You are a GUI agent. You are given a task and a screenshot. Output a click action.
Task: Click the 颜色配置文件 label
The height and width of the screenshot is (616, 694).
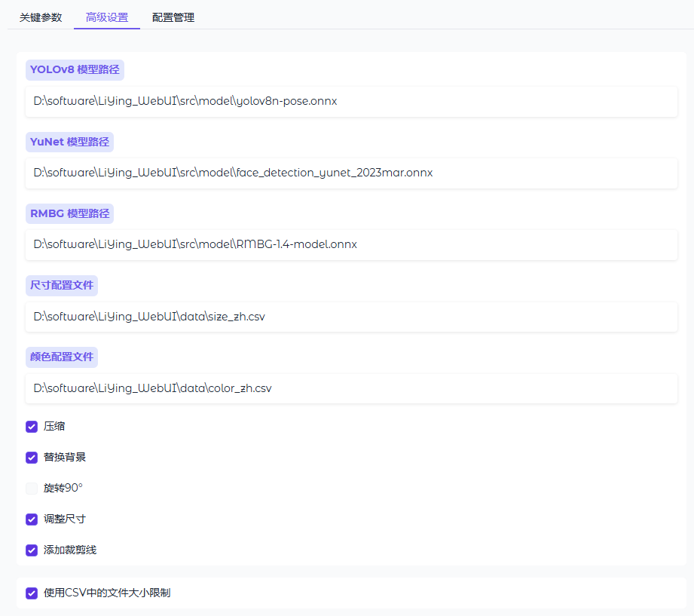62,357
